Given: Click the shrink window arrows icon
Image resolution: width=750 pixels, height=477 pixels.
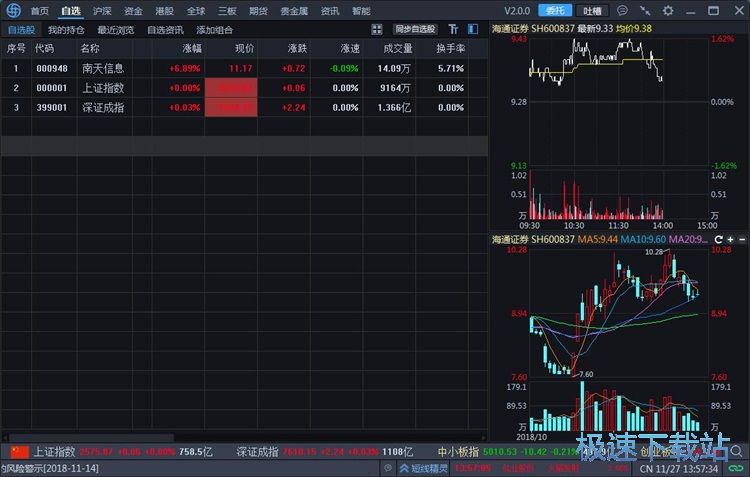Looking at the screenshot, I should click(x=645, y=10).
